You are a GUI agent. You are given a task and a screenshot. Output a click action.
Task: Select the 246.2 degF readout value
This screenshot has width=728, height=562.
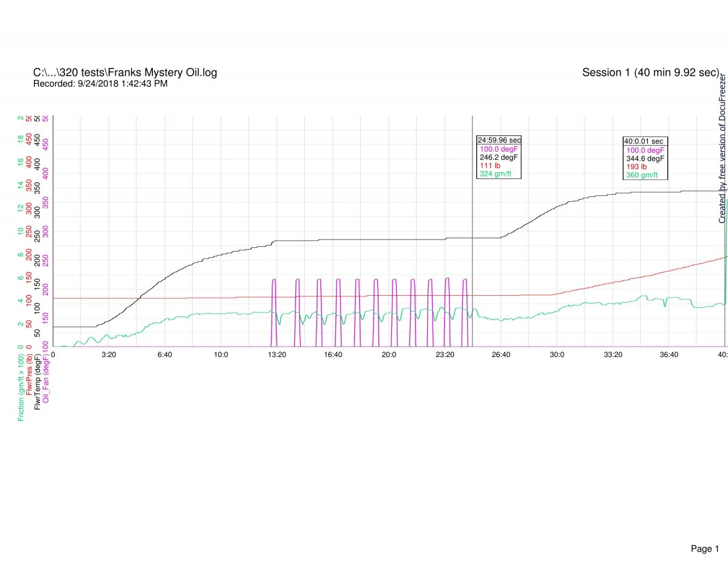point(499,157)
